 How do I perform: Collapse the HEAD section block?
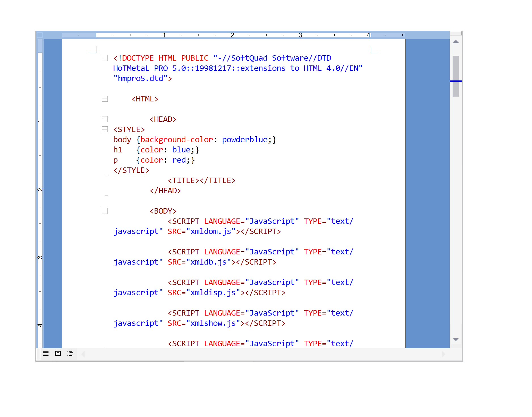[x=105, y=119]
